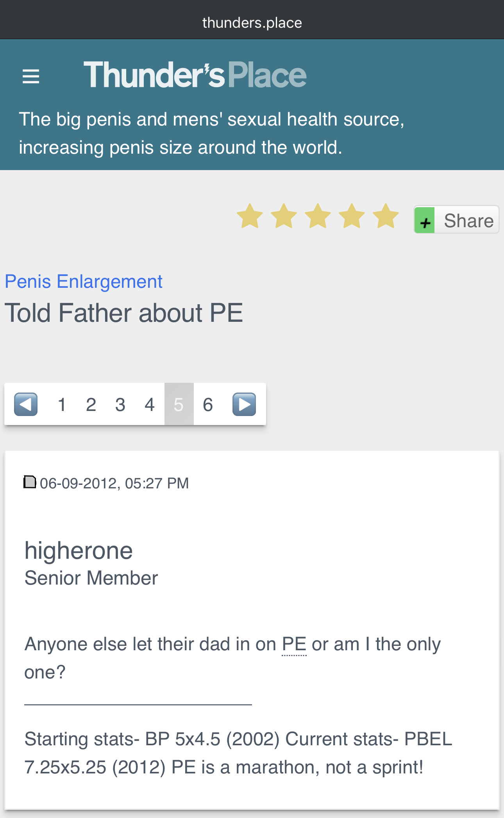Rate thread with third star
The width and height of the screenshot is (504, 818).
tap(318, 216)
